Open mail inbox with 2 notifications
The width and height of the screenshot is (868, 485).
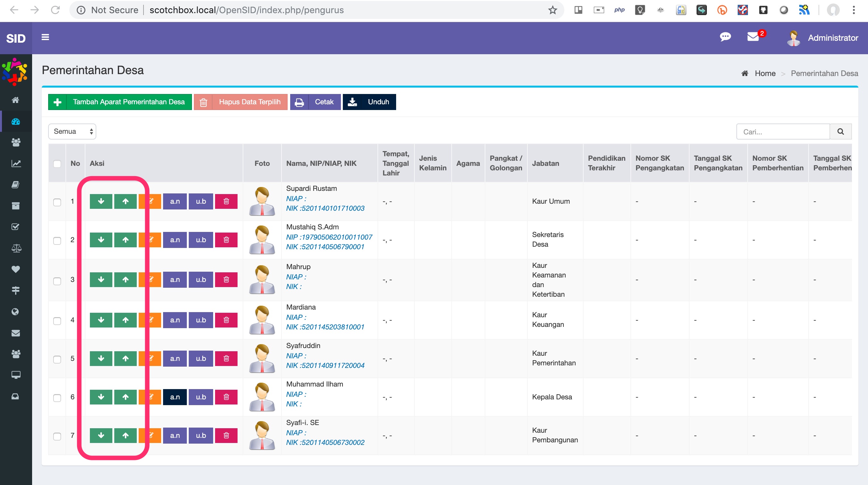753,37
